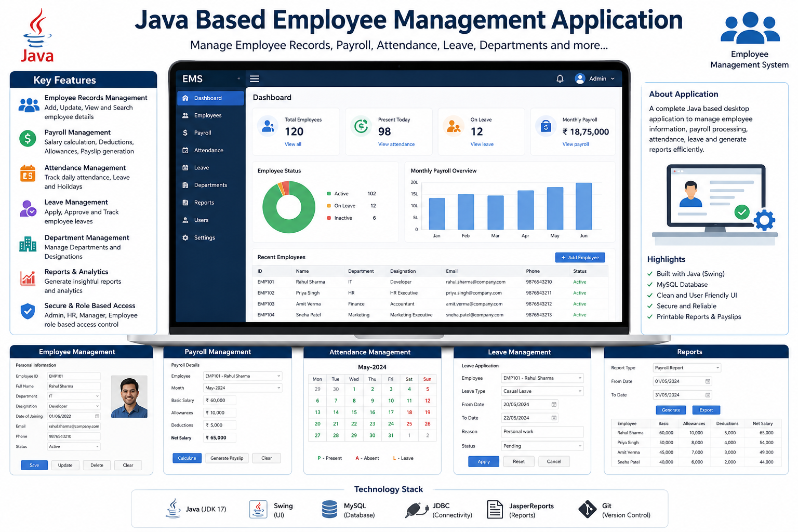This screenshot has height=532, width=798.
Task: Follow the View leave link
Action: [482, 144]
